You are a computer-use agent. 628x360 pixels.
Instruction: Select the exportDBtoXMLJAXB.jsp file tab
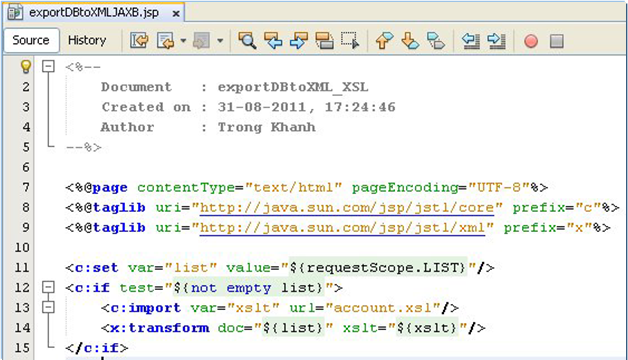94,13
